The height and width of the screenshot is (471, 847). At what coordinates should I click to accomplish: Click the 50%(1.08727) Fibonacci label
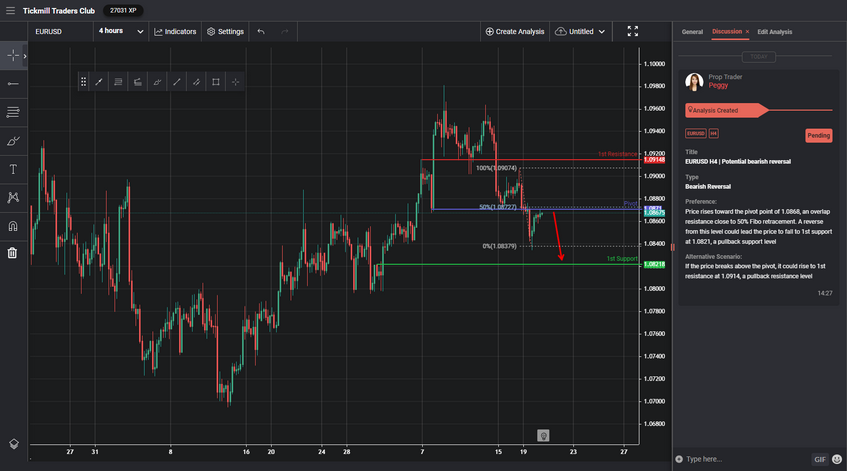point(498,207)
